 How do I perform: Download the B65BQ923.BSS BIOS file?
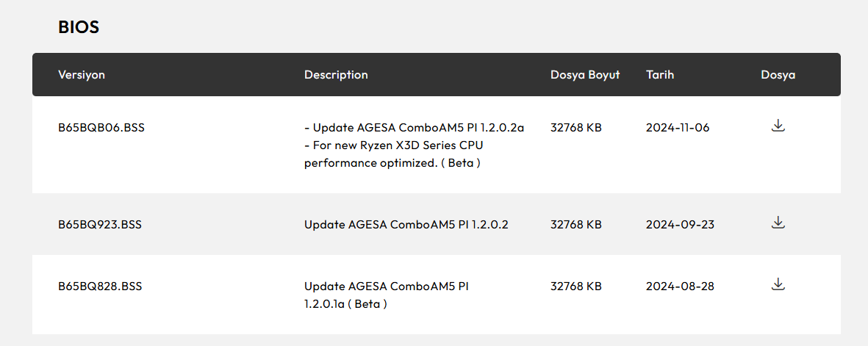(778, 223)
